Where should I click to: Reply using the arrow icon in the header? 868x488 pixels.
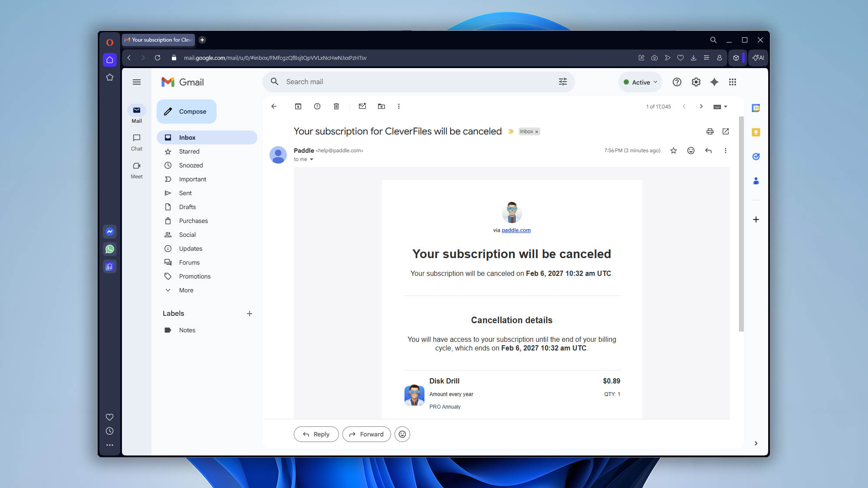708,151
